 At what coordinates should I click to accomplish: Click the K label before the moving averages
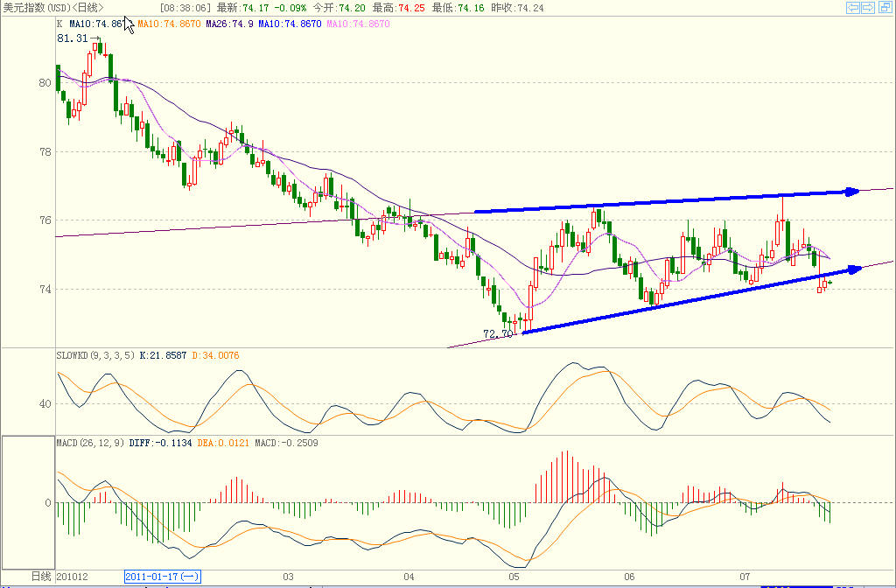(59, 24)
